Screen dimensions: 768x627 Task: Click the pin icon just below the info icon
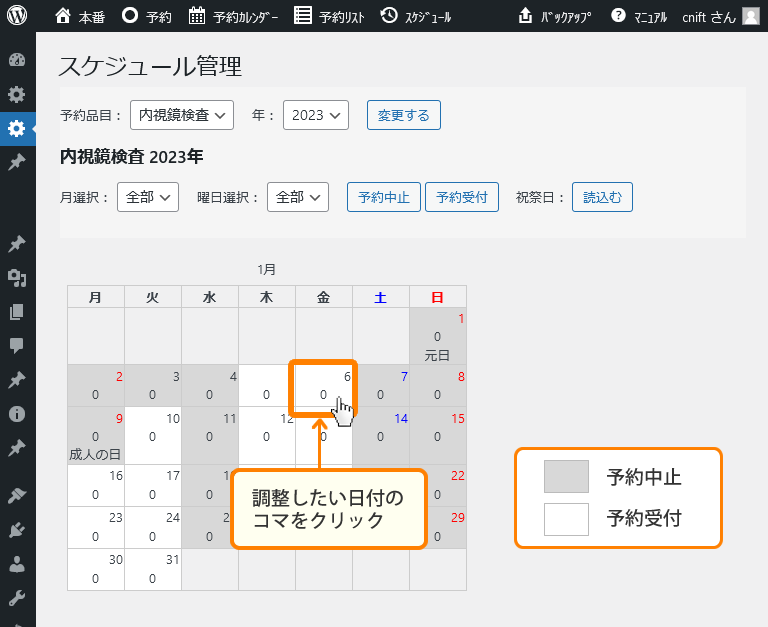click(x=17, y=448)
